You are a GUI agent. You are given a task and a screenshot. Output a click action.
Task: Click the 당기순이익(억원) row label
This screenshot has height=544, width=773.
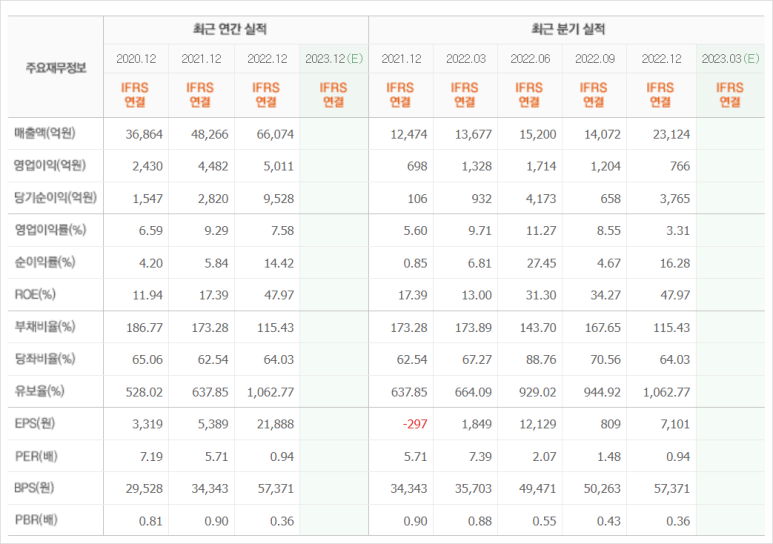pyautogui.click(x=55, y=198)
